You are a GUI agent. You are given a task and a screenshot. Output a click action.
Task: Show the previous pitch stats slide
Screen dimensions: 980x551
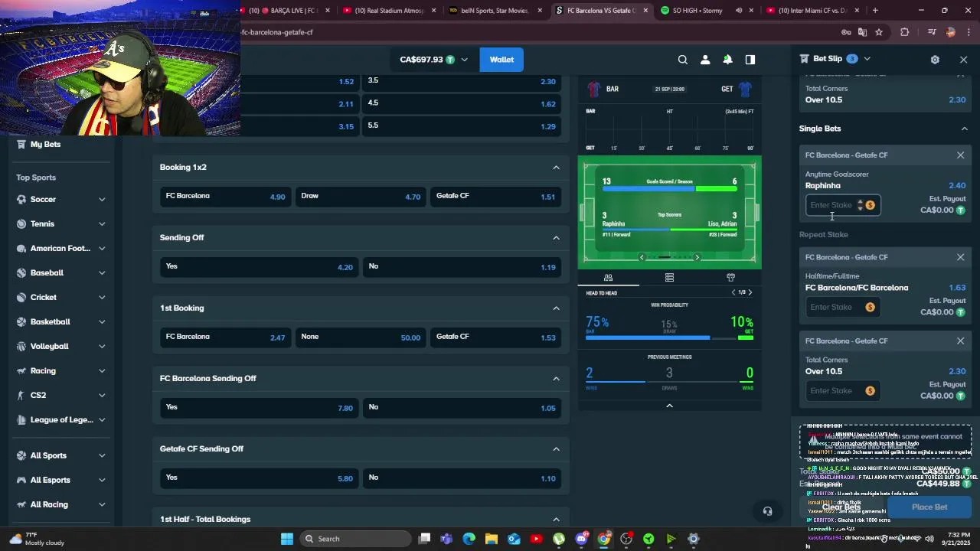(642, 257)
